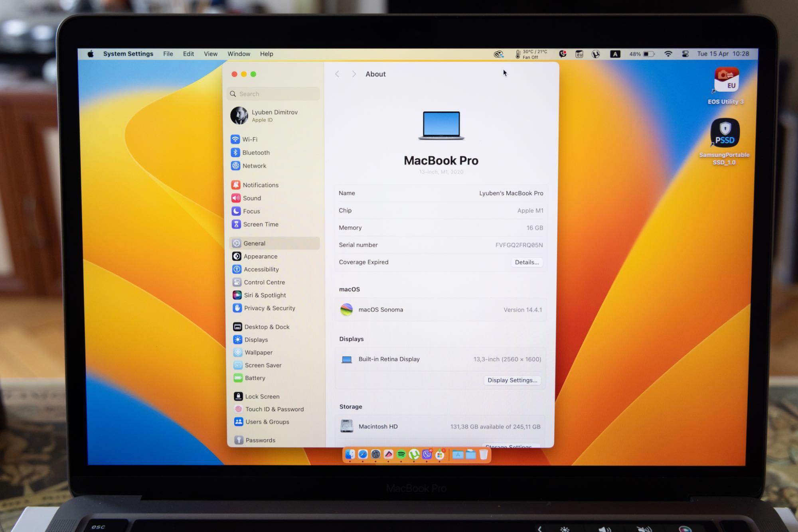Open the System Settings menu
The width and height of the screenshot is (798, 532).
(128, 54)
